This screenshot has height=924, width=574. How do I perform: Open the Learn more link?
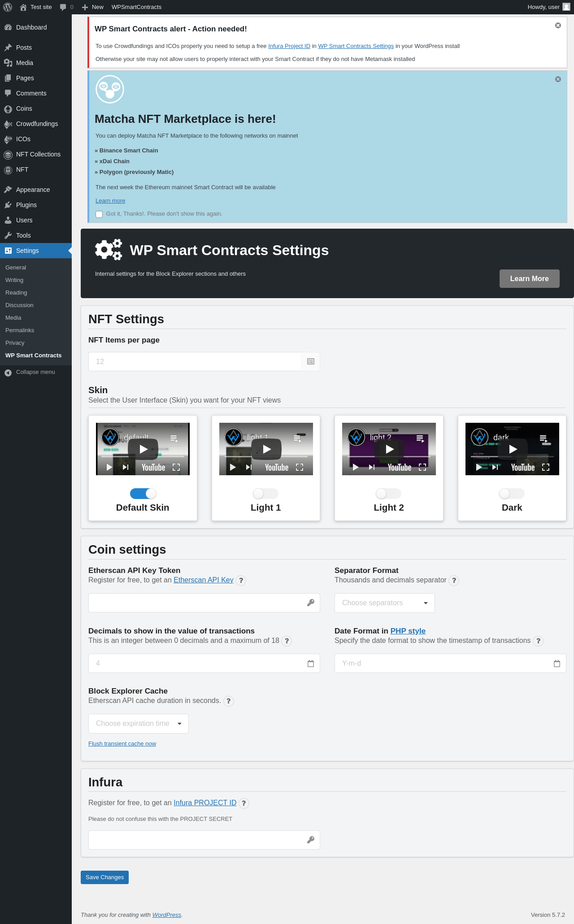(110, 201)
